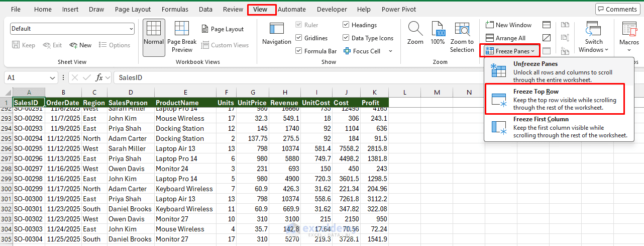644x246 pixels.
Task: Click header cell UnitCost
Action: click(x=316, y=103)
